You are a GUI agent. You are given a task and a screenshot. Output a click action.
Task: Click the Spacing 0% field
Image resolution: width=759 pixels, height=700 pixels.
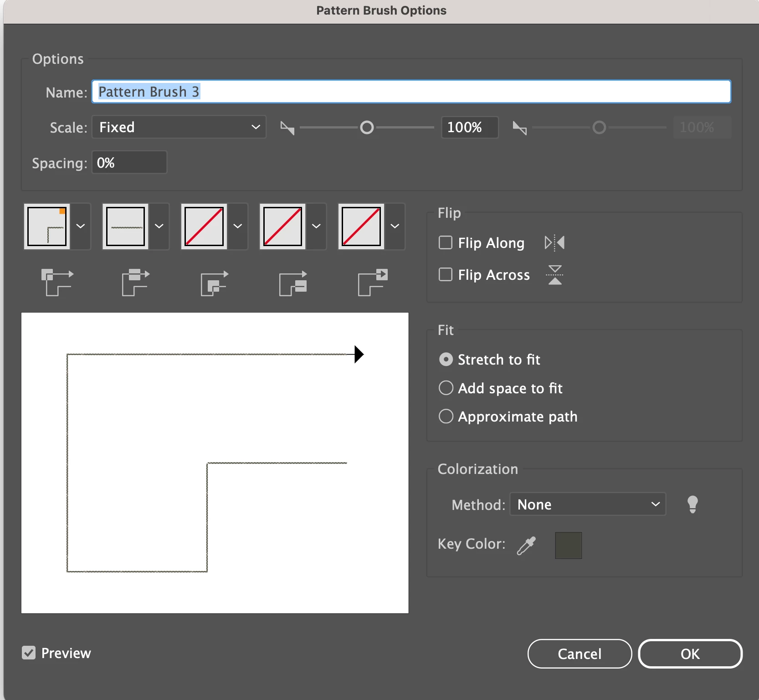pos(129,163)
